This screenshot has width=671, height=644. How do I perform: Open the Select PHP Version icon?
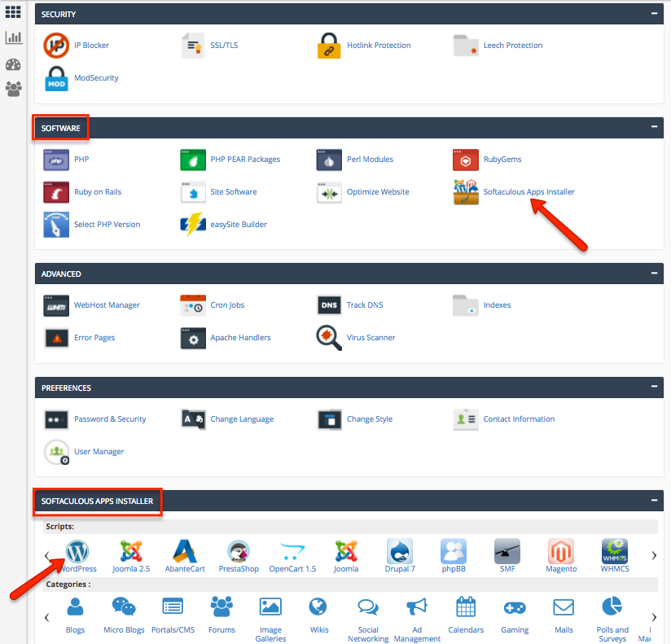(56, 225)
